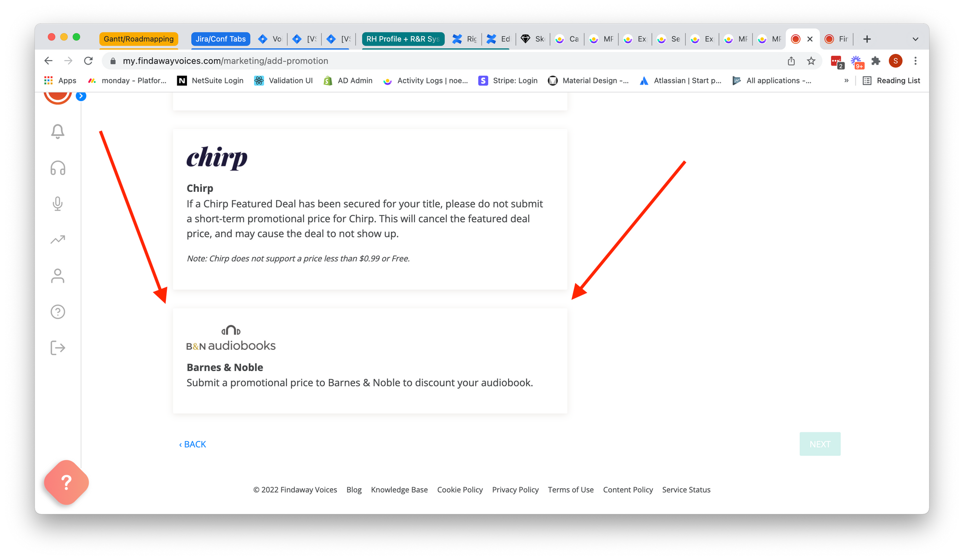Select the Chirp promotion card
Image resolution: width=964 pixels, height=560 pixels.
(370, 209)
